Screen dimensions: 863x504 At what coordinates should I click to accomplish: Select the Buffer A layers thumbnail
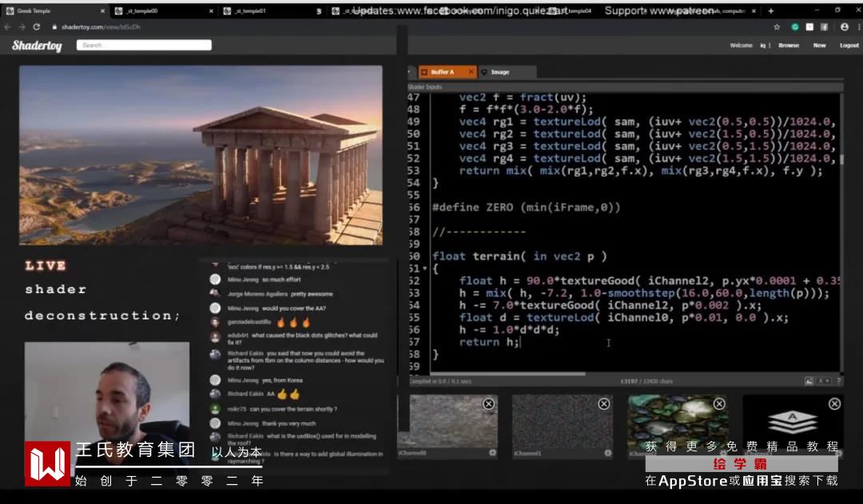(793, 421)
